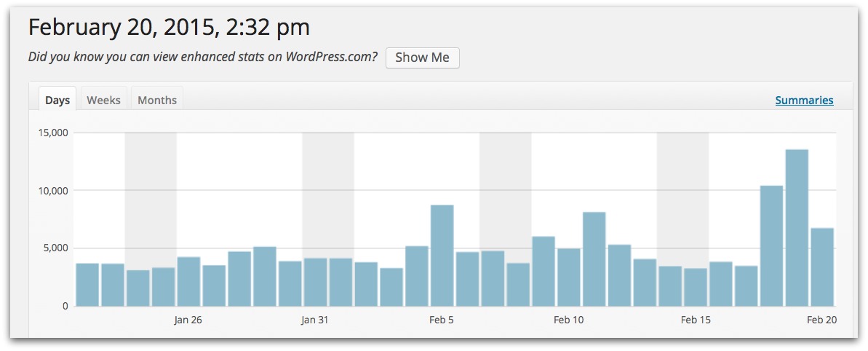Screen dimensions: 868x351
Task: Click the Feb 10 axis label
Action: coord(568,320)
